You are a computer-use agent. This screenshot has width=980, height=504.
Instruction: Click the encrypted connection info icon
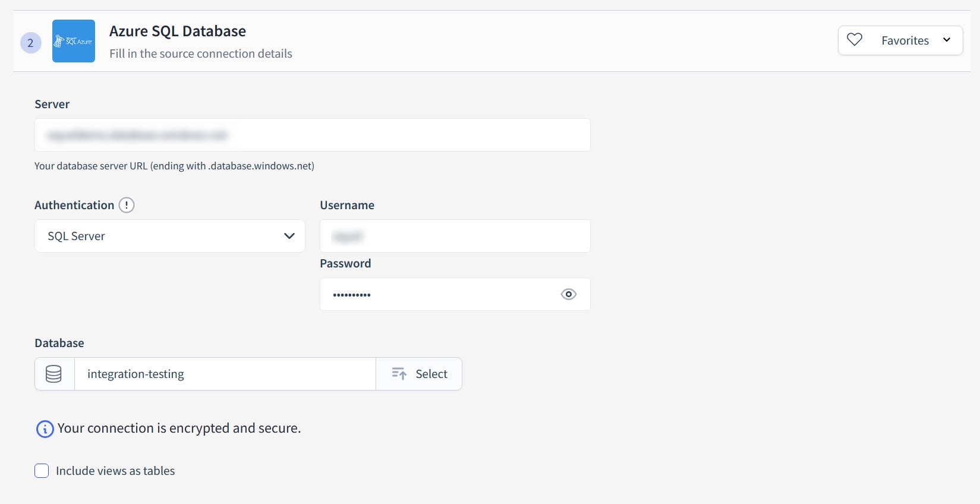[x=45, y=429]
